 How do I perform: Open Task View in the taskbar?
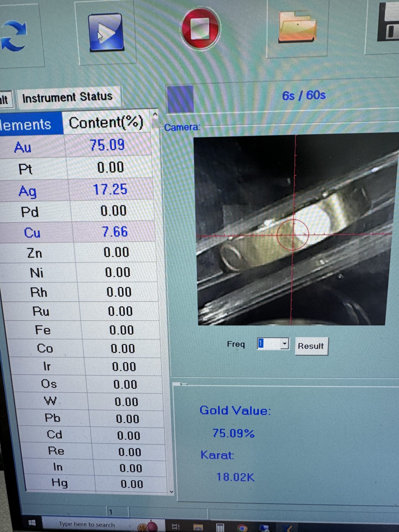pyautogui.click(x=176, y=526)
